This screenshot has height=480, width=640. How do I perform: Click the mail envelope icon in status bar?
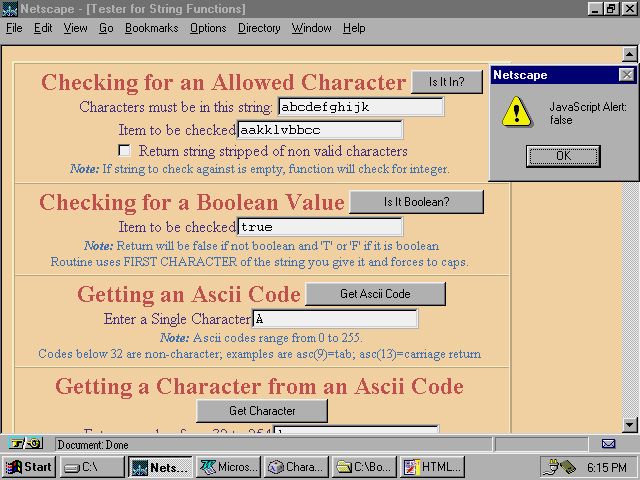608,443
